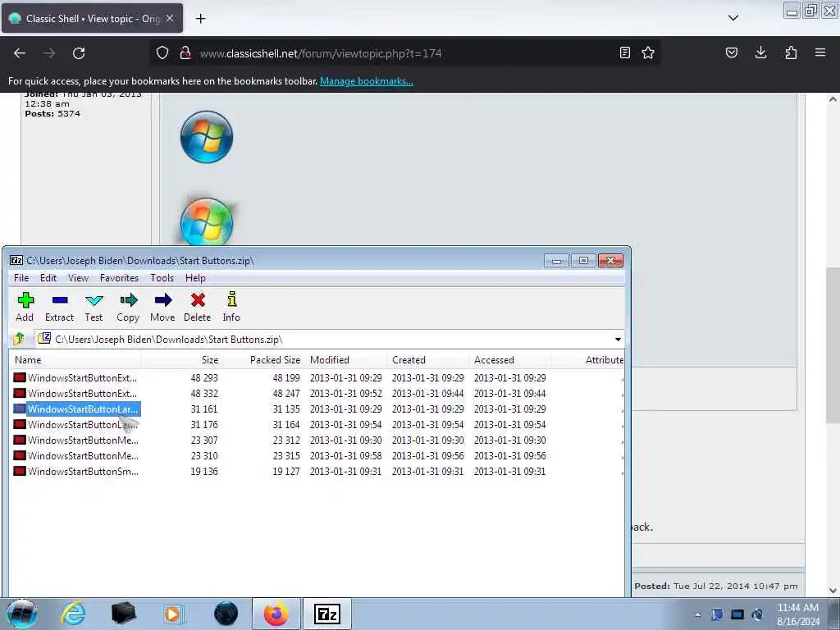Open the View menu in 7-Zip
This screenshot has width=840, height=630.
click(78, 278)
